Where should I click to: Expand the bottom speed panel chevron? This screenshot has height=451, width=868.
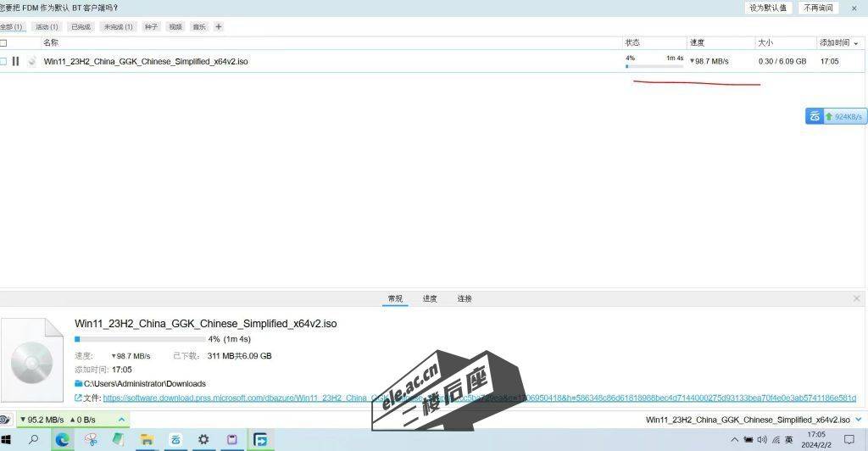(x=121, y=420)
